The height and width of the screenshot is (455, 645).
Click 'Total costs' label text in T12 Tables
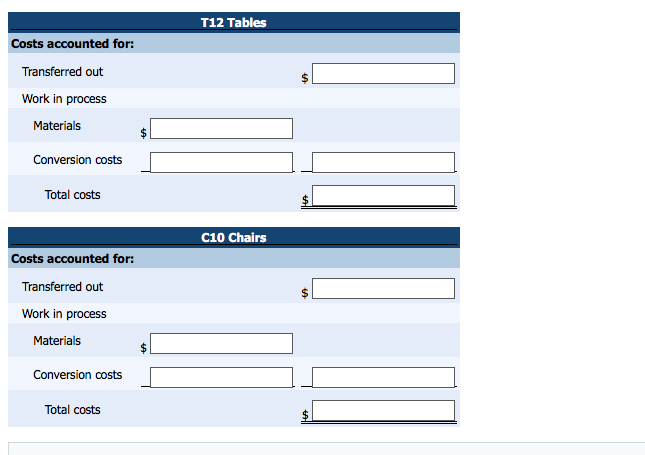pos(72,195)
